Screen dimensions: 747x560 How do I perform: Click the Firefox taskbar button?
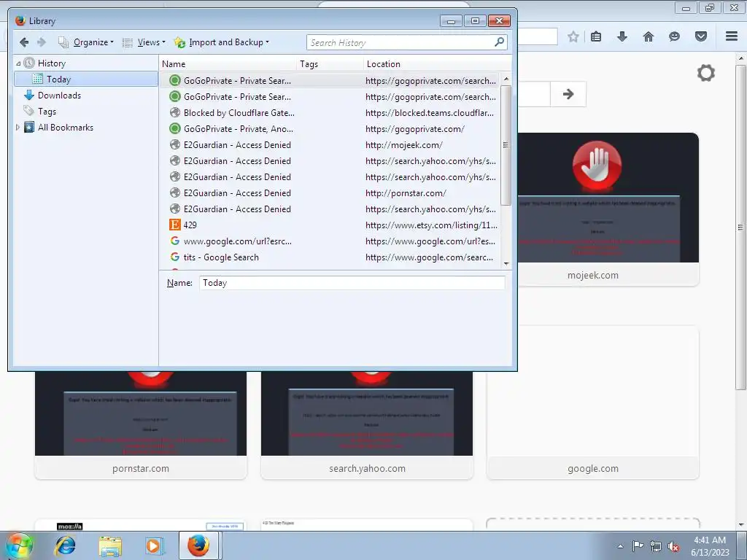[x=198, y=545]
